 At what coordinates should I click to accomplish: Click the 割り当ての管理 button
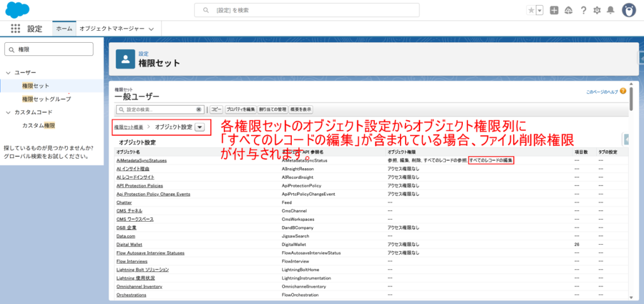272,110
